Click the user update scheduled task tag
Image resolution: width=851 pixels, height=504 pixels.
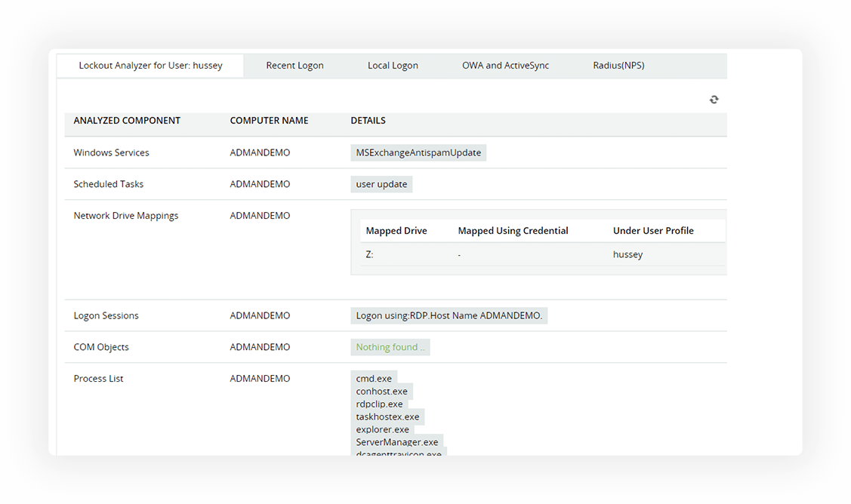point(381,184)
